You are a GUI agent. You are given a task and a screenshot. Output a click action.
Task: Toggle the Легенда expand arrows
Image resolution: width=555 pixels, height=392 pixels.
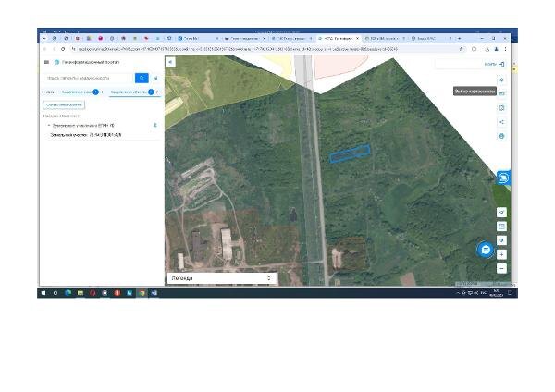coord(269,278)
